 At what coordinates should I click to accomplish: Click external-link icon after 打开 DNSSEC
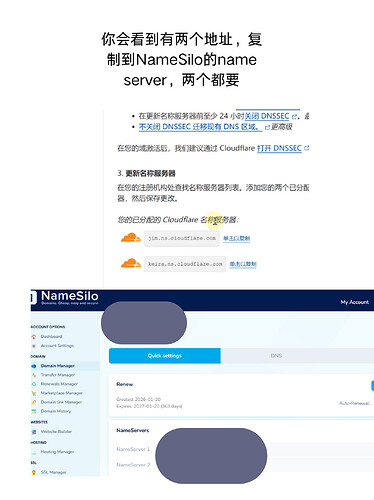tap(307, 148)
